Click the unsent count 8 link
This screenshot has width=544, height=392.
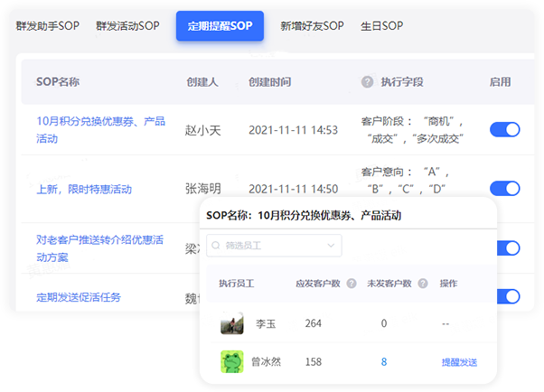coord(383,362)
